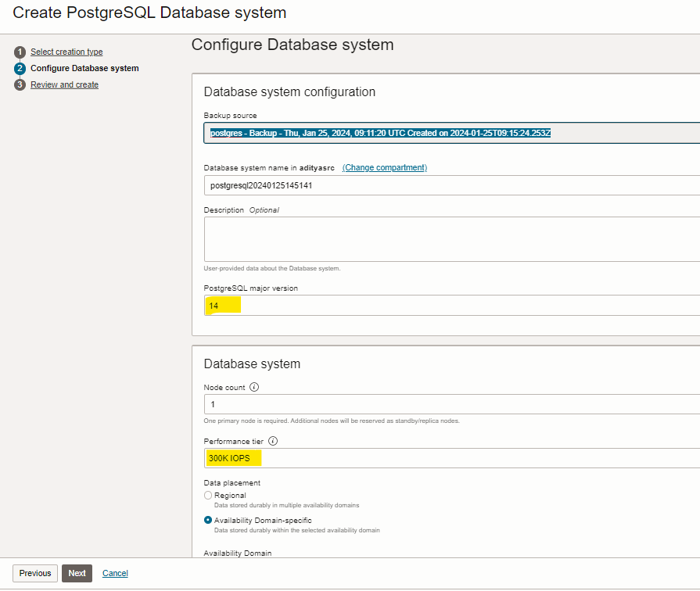Click the Previous button

pos(35,573)
